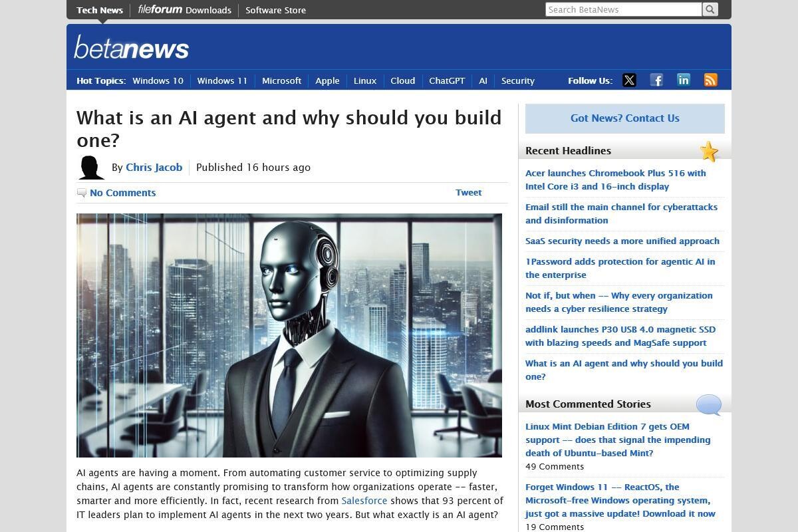Click the Got News? Contact Us button

(624, 118)
